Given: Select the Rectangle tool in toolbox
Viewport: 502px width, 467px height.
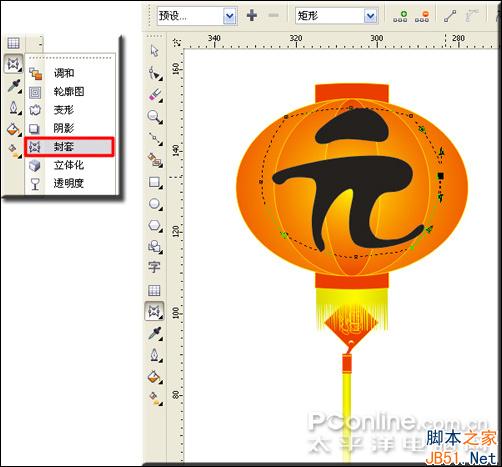Looking at the screenshot, I should (x=155, y=182).
